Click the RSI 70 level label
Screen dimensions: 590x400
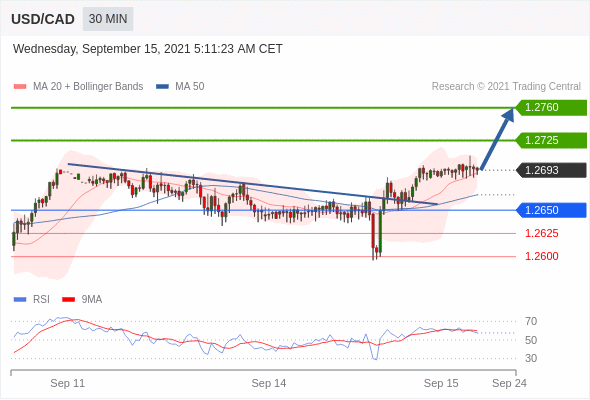point(531,321)
